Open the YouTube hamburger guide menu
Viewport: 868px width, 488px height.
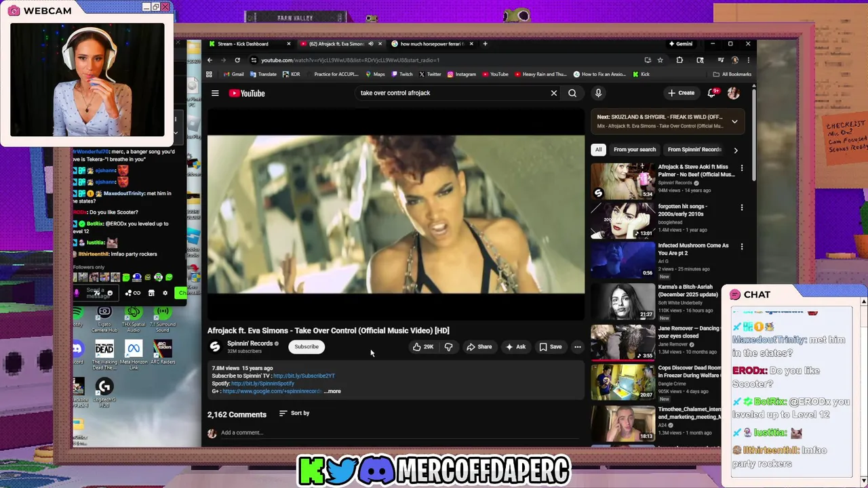215,94
